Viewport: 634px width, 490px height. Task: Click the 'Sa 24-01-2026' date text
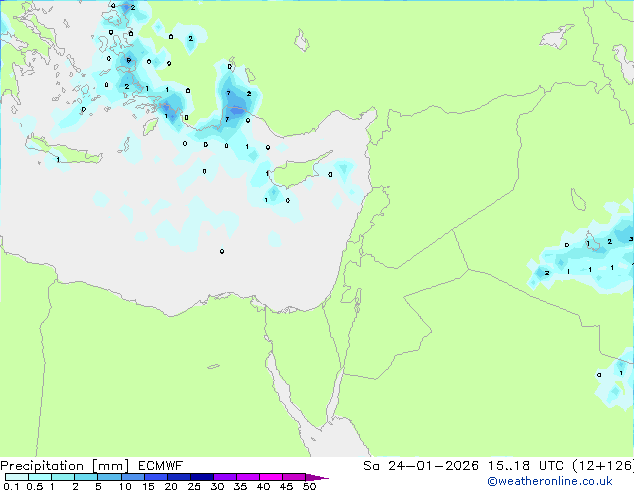(421, 466)
